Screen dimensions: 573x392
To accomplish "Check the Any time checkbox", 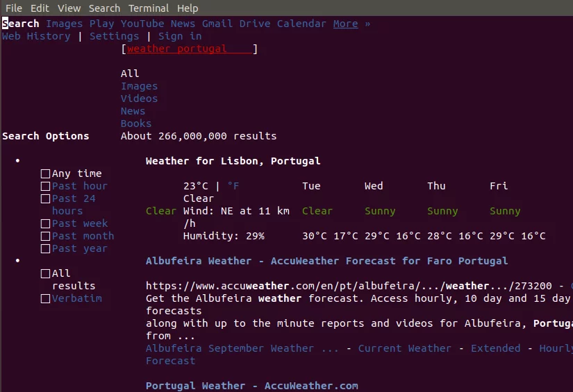I will 45,174.
